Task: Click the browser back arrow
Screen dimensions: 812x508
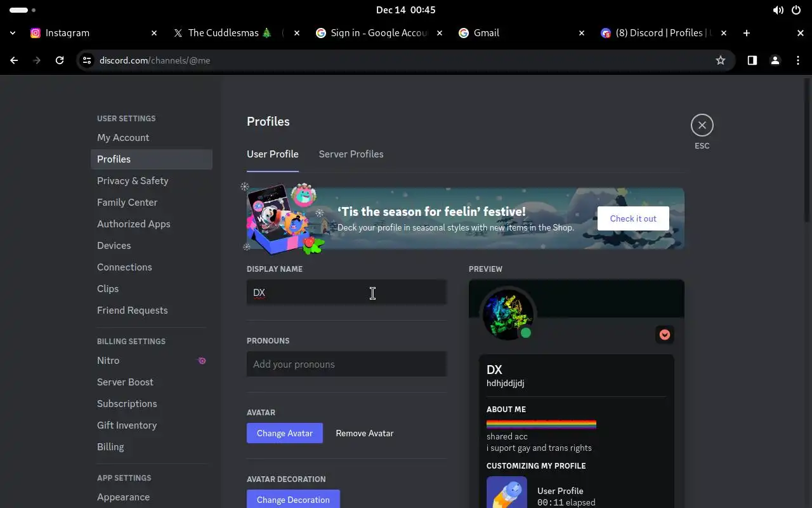Action: pos(14,60)
